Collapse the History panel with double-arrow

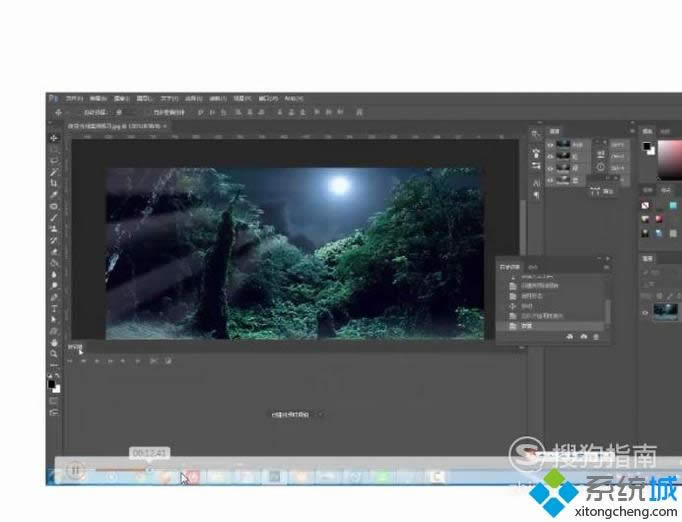[x=600, y=259]
